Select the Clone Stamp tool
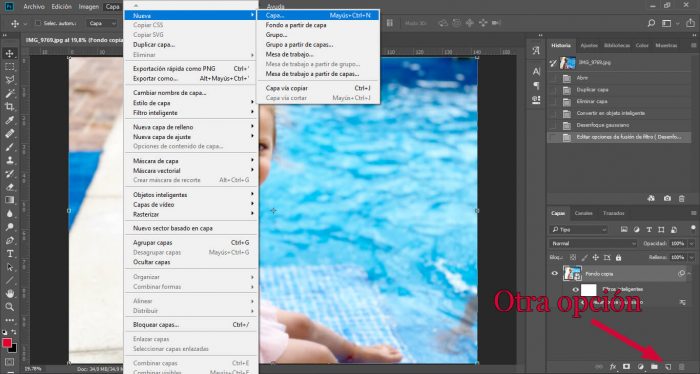The height and width of the screenshot is (374, 700). (x=9, y=160)
